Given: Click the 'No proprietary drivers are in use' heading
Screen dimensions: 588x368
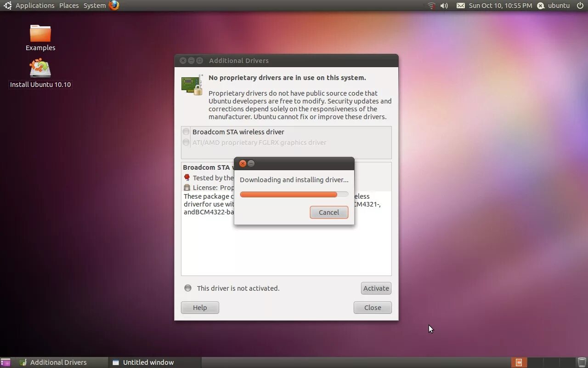Looking at the screenshot, I should click(287, 78).
